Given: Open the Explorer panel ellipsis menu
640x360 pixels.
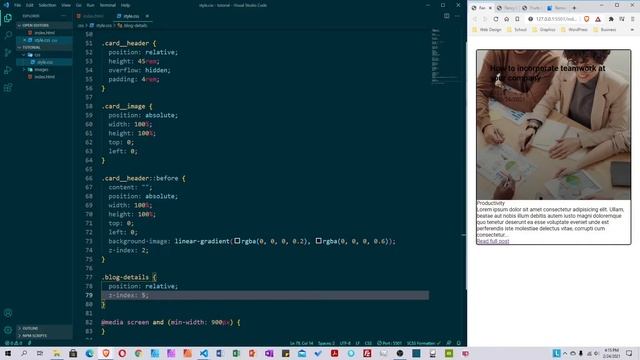Looking at the screenshot, I should point(63,16).
